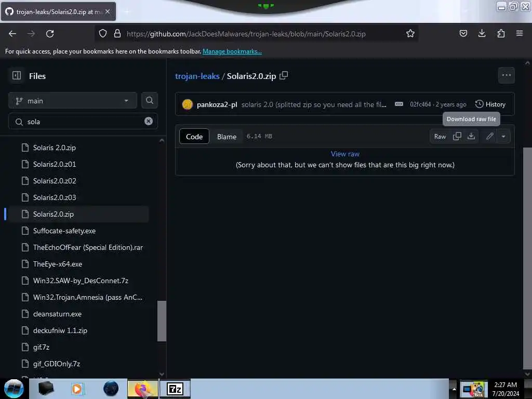Click the padlock site security icon

pos(117,33)
